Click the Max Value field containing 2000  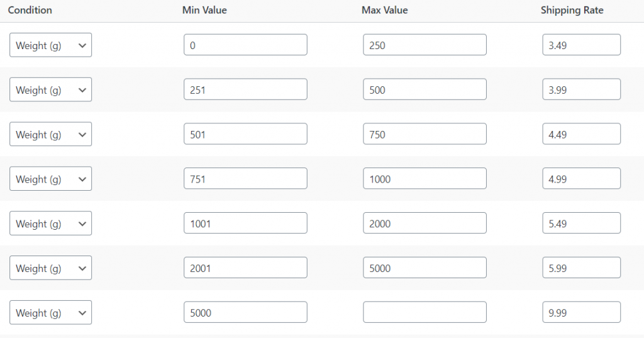click(x=425, y=223)
